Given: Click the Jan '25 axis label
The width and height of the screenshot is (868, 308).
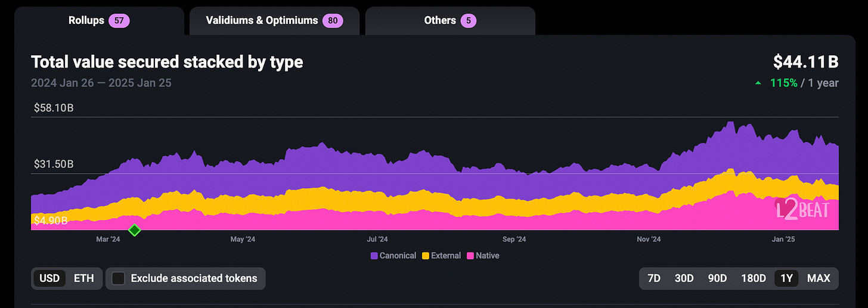Looking at the screenshot, I should point(783,239).
